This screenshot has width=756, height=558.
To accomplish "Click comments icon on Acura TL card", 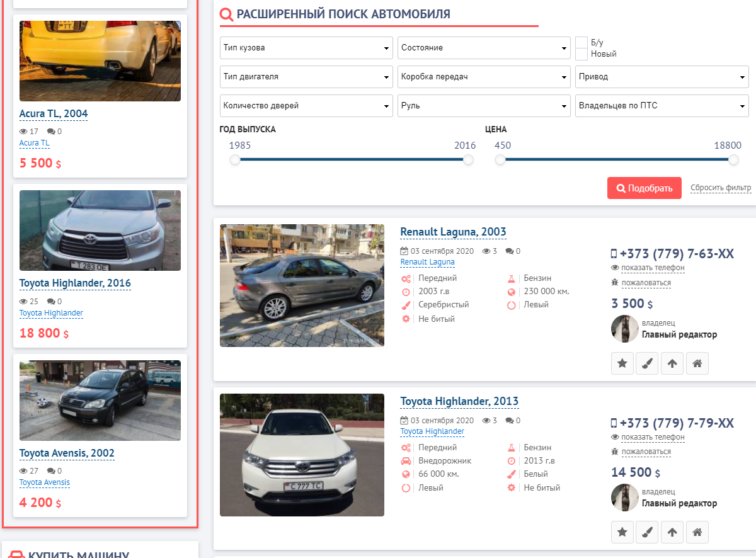I will (x=51, y=132).
